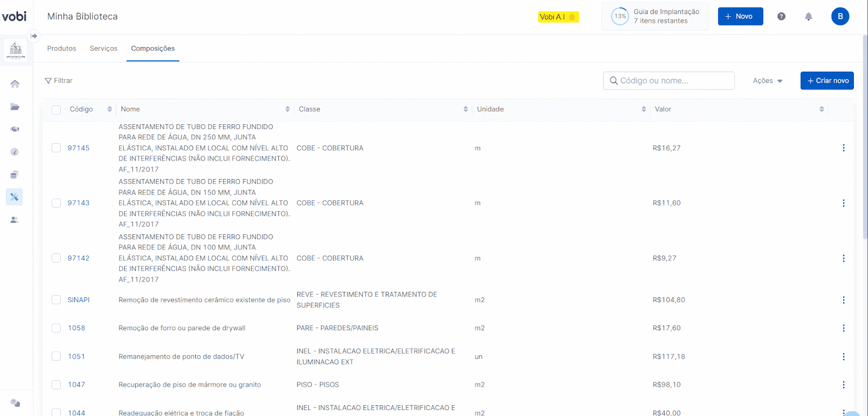This screenshot has width=868, height=416.
Task: Open user profile avatar B
Action: pyautogui.click(x=840, y=16)
